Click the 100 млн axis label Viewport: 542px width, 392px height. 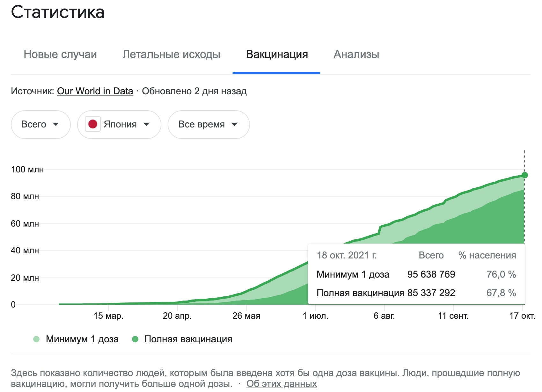coord(27,170)
